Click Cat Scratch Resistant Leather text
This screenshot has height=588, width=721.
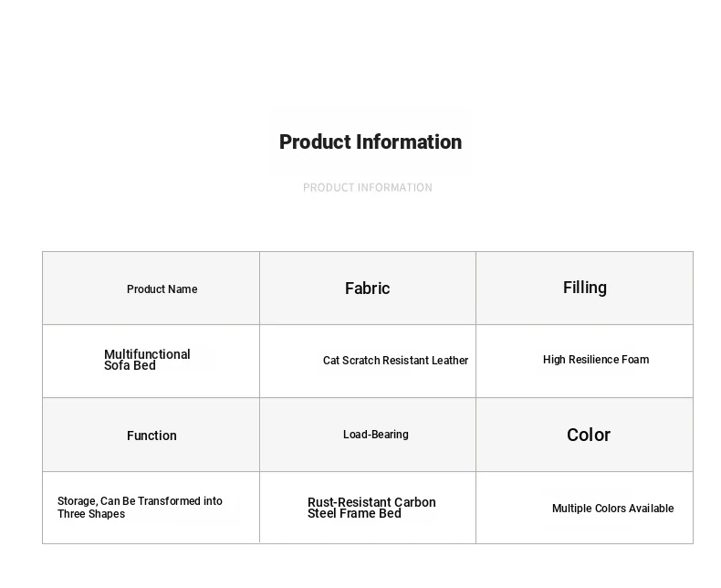[395, 361]
